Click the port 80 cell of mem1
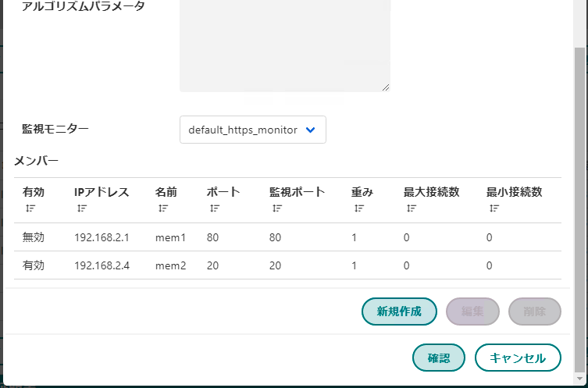The image size is (588, 388). [212, 237]
